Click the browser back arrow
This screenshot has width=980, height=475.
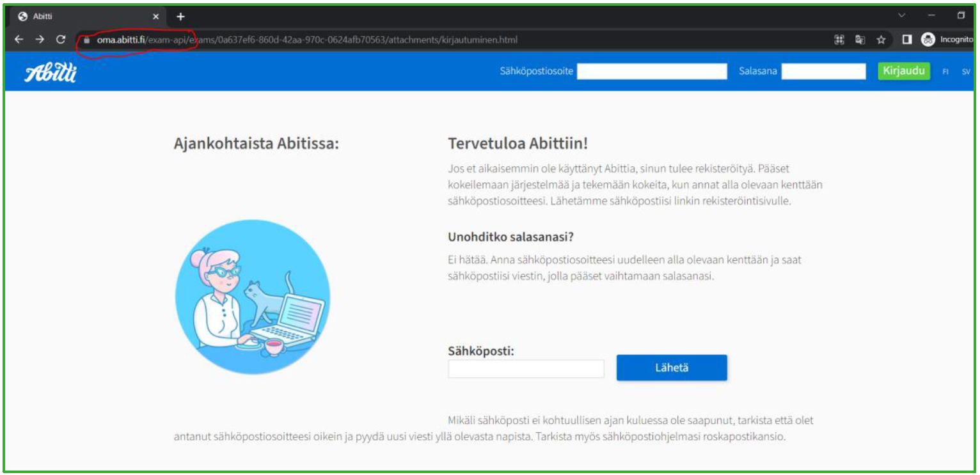tap(19, 40)
